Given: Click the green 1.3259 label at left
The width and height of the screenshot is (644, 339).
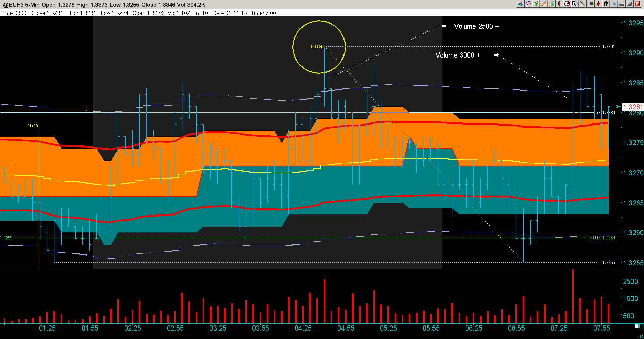Looking at the screenshot, I should coord(6,238).
